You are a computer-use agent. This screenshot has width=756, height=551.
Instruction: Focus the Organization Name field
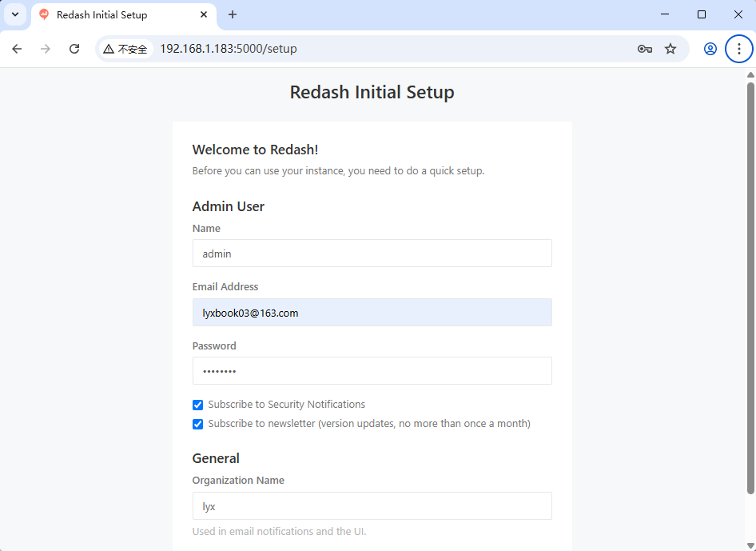(372, 506)
